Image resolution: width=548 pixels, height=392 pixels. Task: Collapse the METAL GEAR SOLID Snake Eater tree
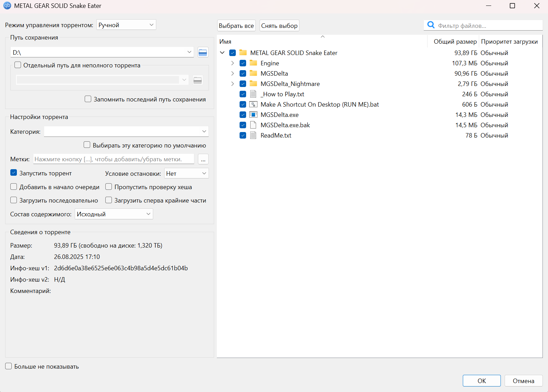(x=222, y=53)
